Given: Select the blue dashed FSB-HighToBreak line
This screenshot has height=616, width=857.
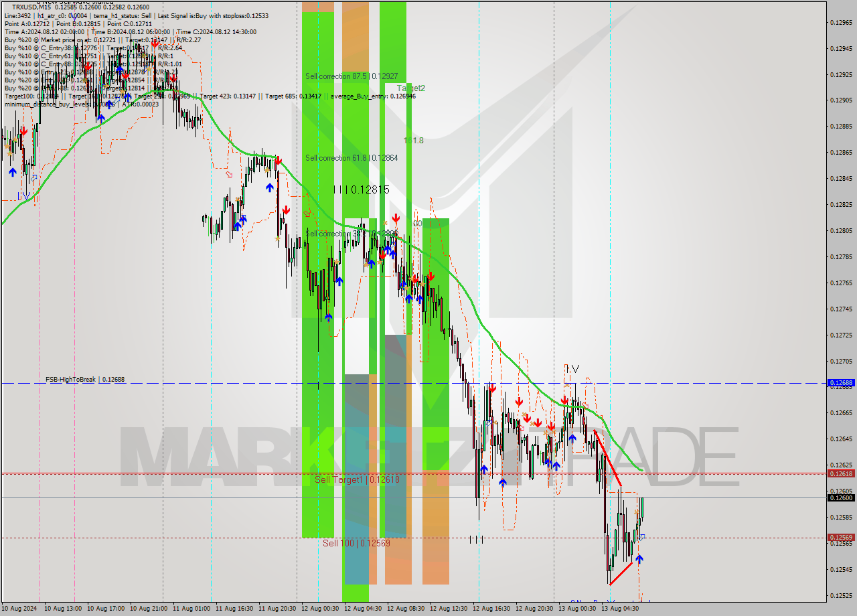Looking at the screenshot, I should [x=414, y=383].
